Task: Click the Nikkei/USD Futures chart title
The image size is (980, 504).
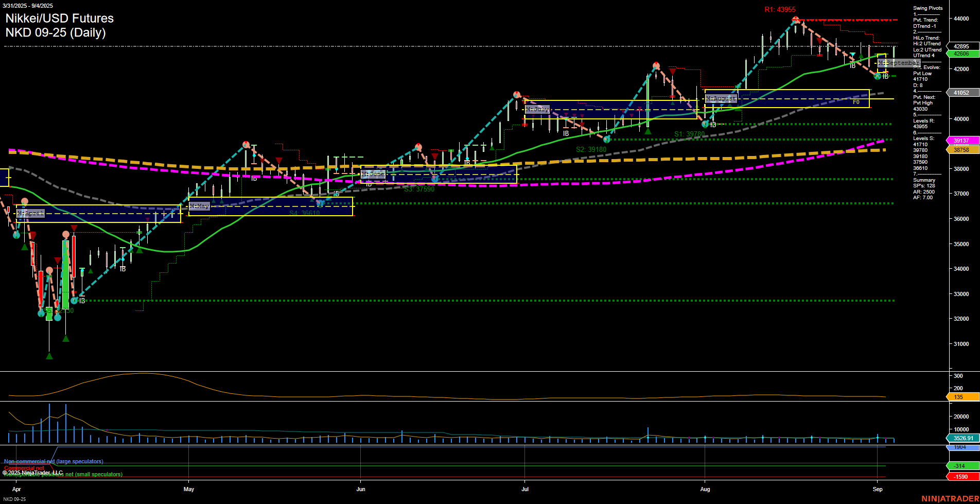Action: click(x=59, y=18)
